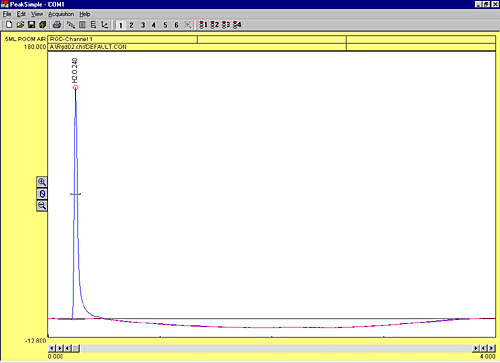The width and height of the screenshot is (500, 363).
Task: Open the File menu
Action: point(7,14)
